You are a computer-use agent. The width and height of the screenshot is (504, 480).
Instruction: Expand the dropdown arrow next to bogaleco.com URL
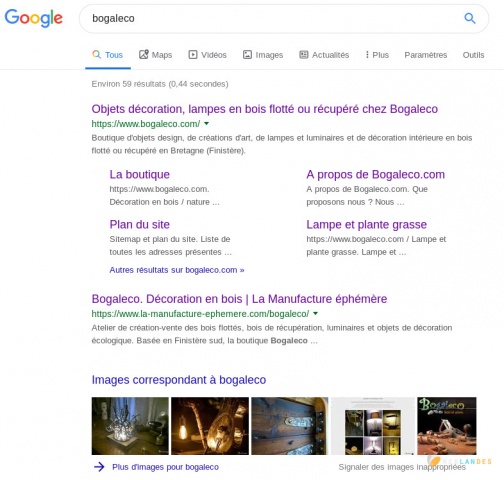tap(207, 124)
